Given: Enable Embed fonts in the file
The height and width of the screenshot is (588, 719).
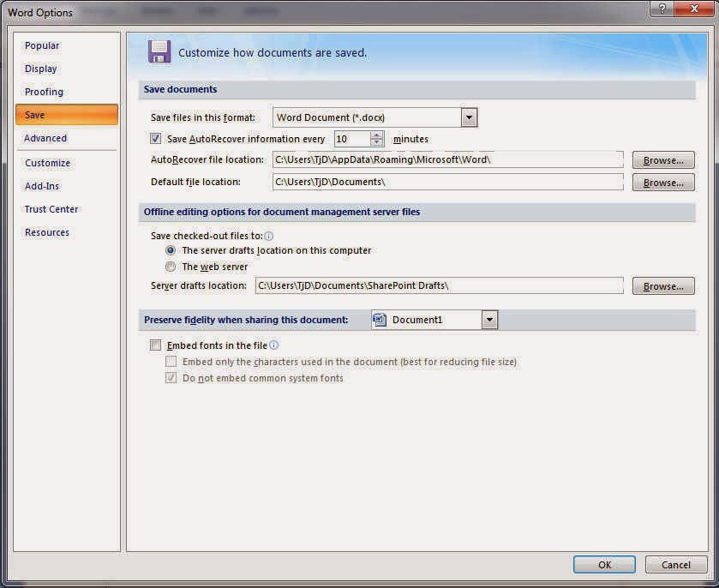Looking at the screenshot, I should click(155, 345).
